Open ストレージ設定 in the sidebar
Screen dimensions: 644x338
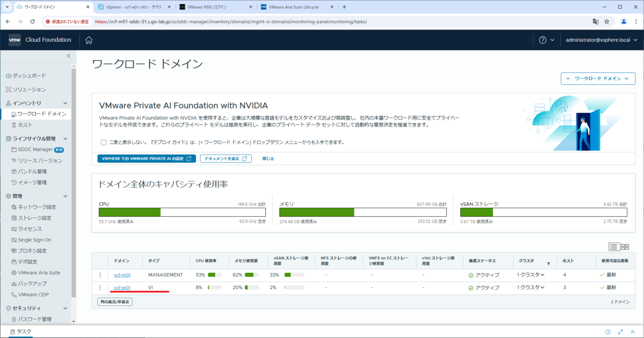click(31, 218)
